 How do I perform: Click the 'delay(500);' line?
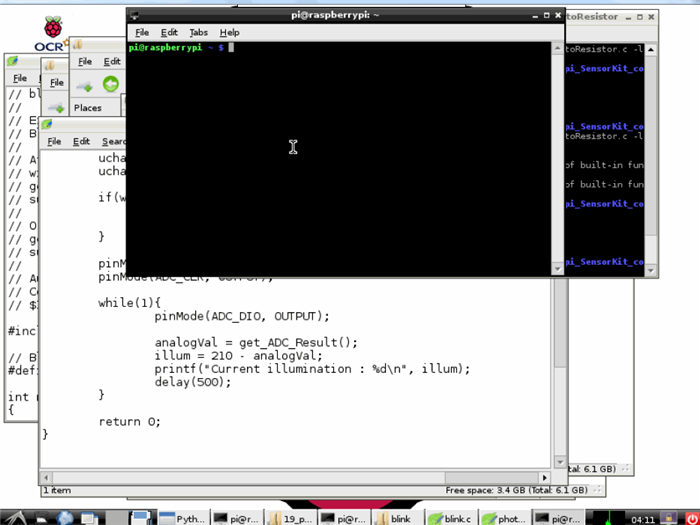(192, 382)
